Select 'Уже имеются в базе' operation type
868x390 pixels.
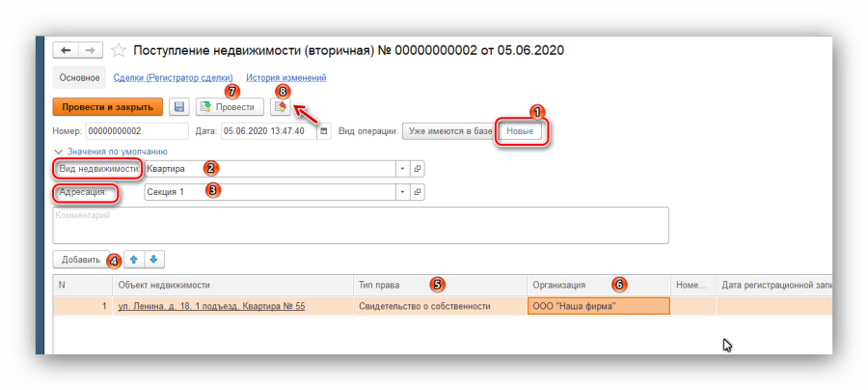tap(449, 130)
